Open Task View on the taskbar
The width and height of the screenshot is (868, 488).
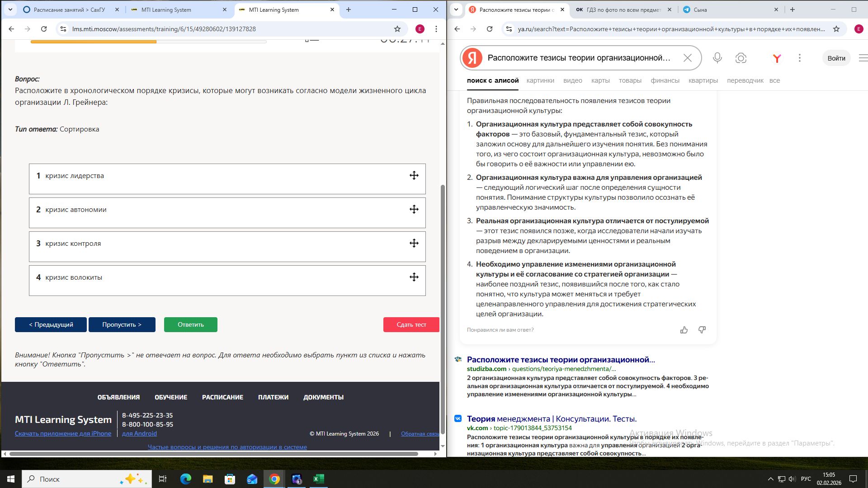click(163, 479)
